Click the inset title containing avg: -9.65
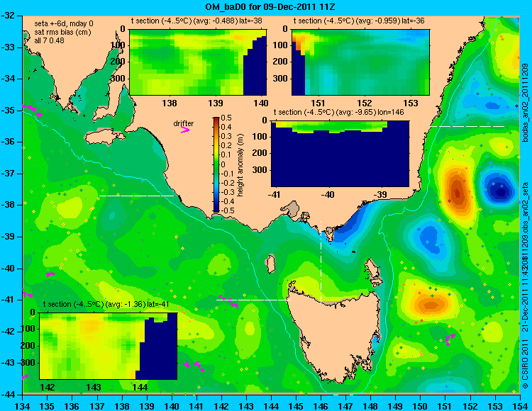The width and height of the screenshot is (532, 411). [x=338, y=112]
